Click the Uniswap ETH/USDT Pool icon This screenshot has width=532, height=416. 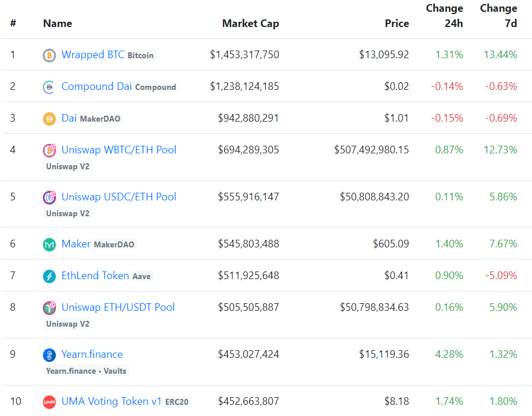click(x=49, y=307)
